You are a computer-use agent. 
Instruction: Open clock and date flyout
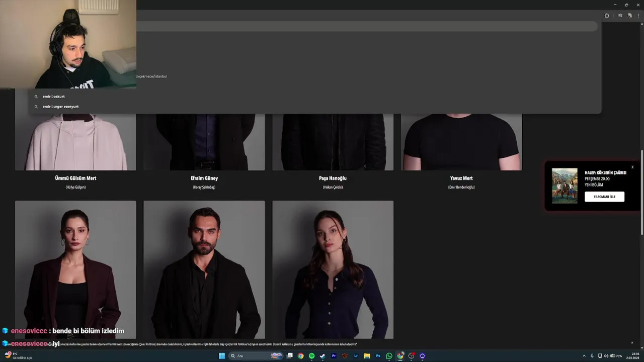coord(633,356)
